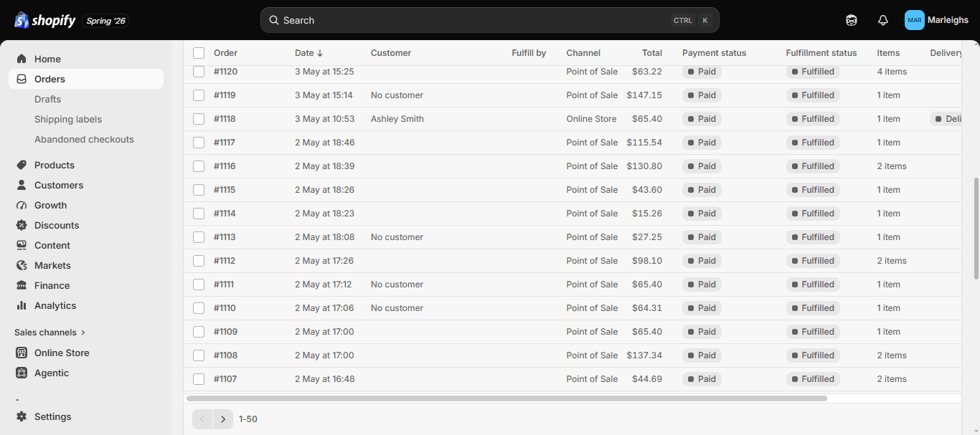Check the box for order #1119
980x435 pixels.
199,95
